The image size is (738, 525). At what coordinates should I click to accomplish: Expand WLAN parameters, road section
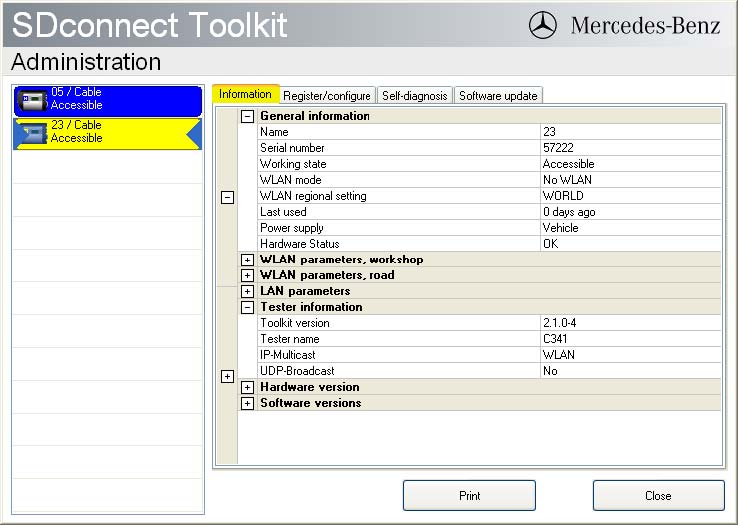point(247,276)
